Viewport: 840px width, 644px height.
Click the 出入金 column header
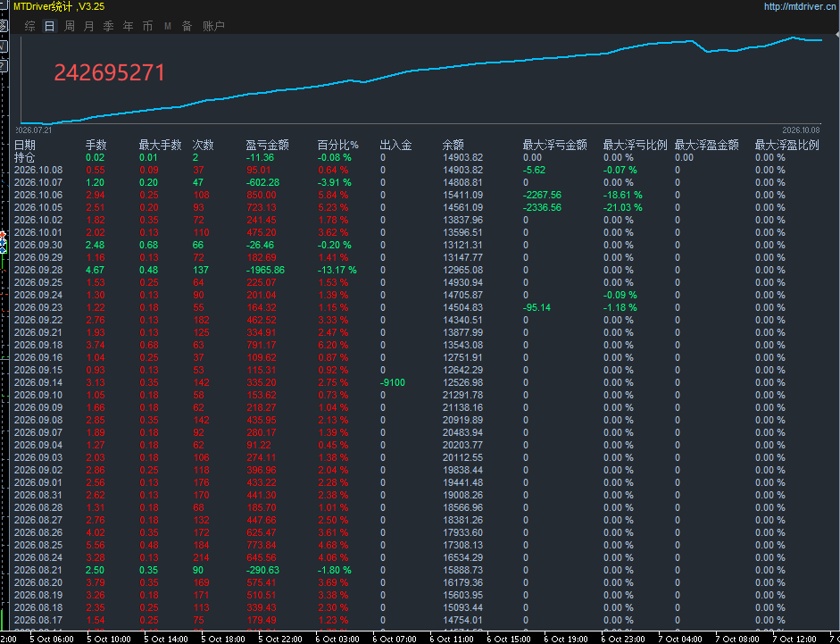395,145
